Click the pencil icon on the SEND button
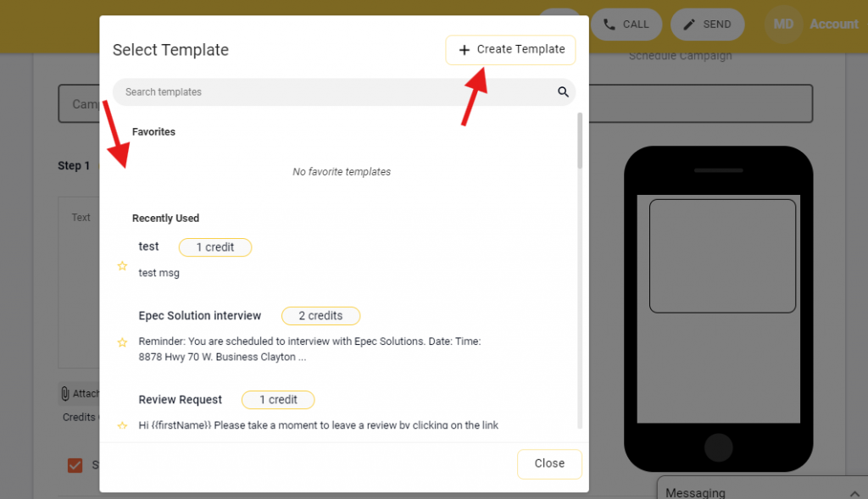 click(x=687, y=24)
